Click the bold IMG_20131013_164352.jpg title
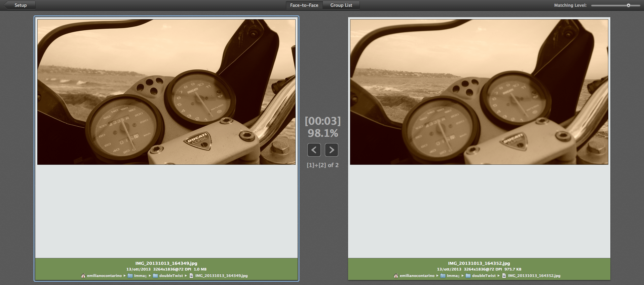This screenshot has width=644, height=285. click(479, 263)
